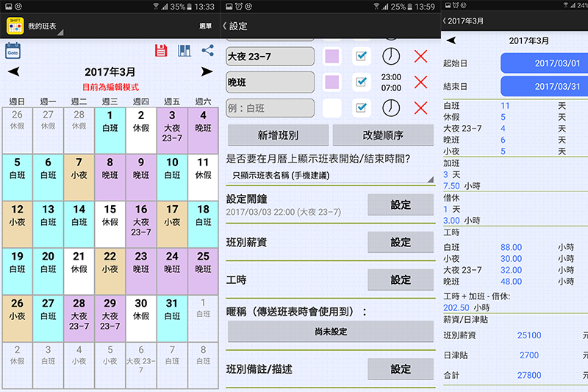
Task: Tap previous month arrow in statistics screen
Action: tap(451, 40)
